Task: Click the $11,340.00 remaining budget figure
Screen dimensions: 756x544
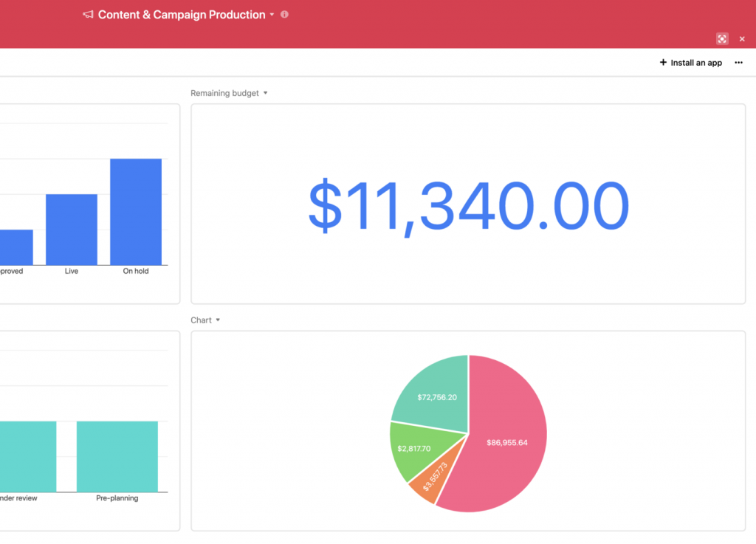Action: click(468, 204)
